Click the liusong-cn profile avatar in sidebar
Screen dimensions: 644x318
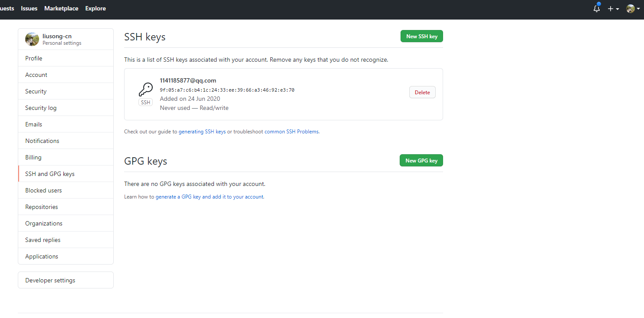(x=32, y=39)
